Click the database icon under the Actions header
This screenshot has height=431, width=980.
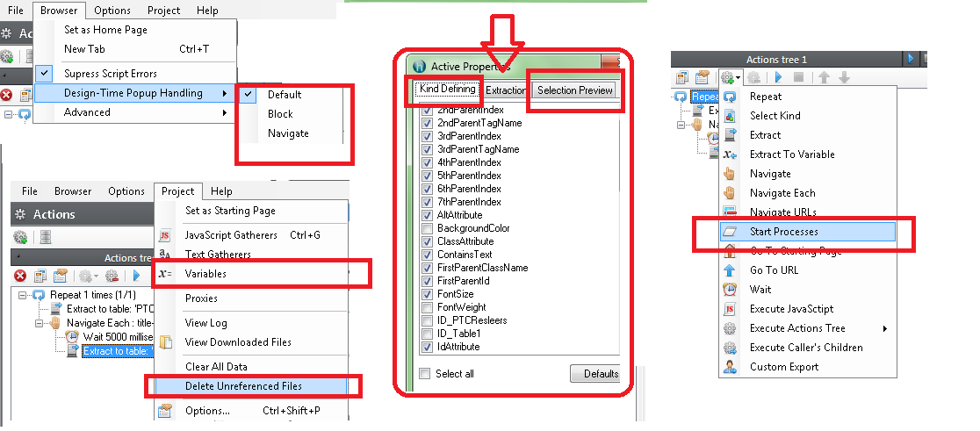click(46, 237)
